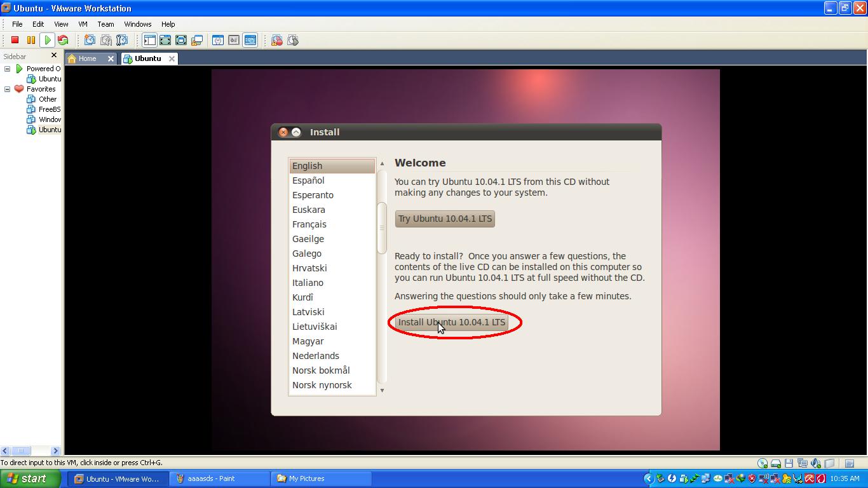Close the Sidebar panel
868x488 pixels.
tap(54, 55)
